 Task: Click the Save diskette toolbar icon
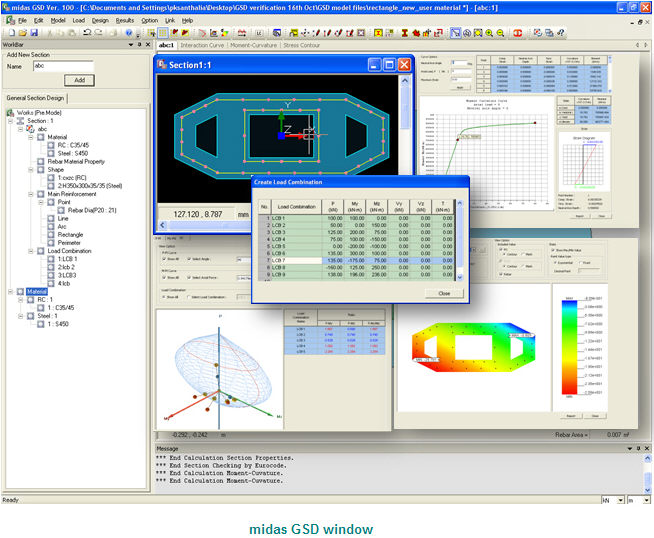[34, 33]
